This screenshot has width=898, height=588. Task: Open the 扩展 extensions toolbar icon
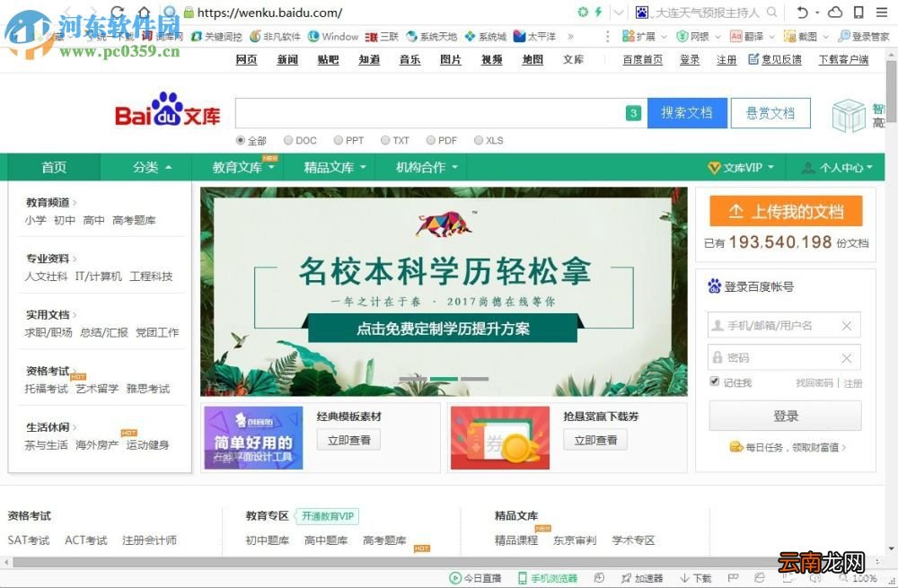point(629,37)
